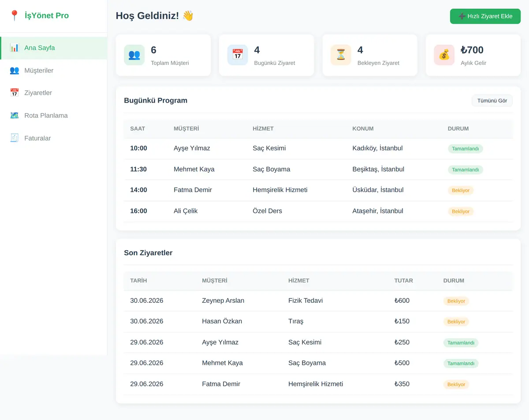529x420 pixels.
Task: Click the Bugünkü Ziyaret calendar icon
Action: pyautogui.click(x=238, y=55)
